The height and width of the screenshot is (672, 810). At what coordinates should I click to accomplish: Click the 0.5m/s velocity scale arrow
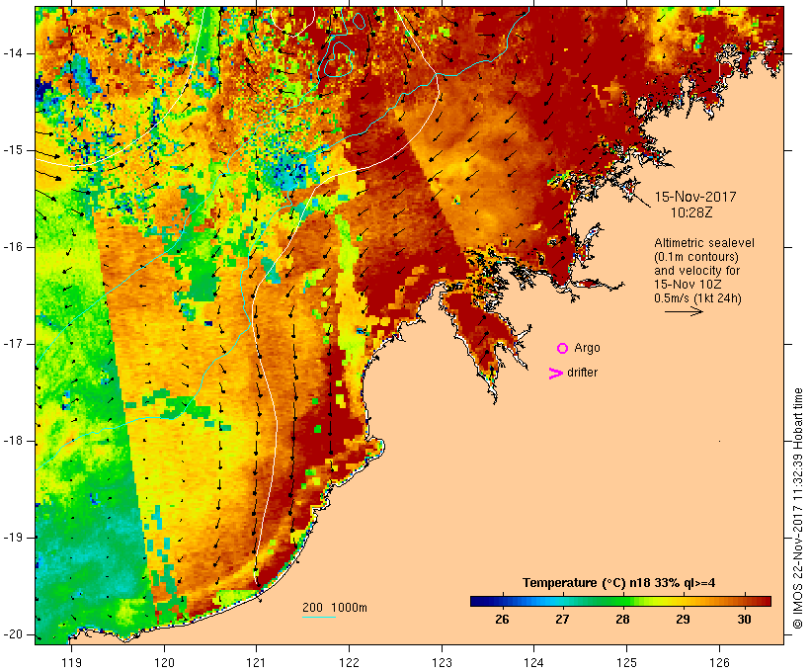coord(684,311)
